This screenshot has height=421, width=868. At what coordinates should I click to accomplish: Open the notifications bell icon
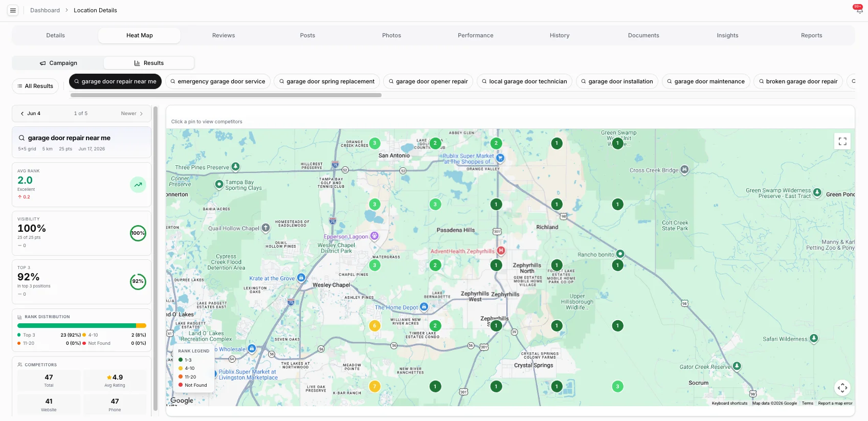coord(859,10)
